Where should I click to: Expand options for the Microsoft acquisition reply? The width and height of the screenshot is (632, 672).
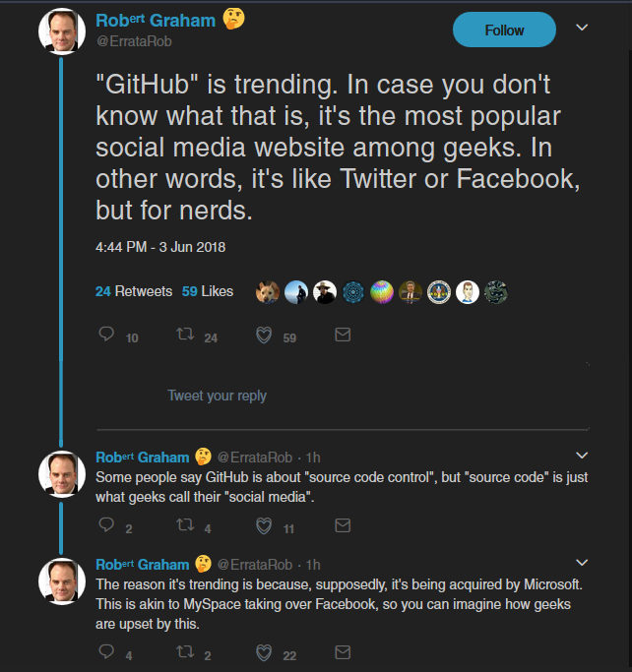[581, 563]
